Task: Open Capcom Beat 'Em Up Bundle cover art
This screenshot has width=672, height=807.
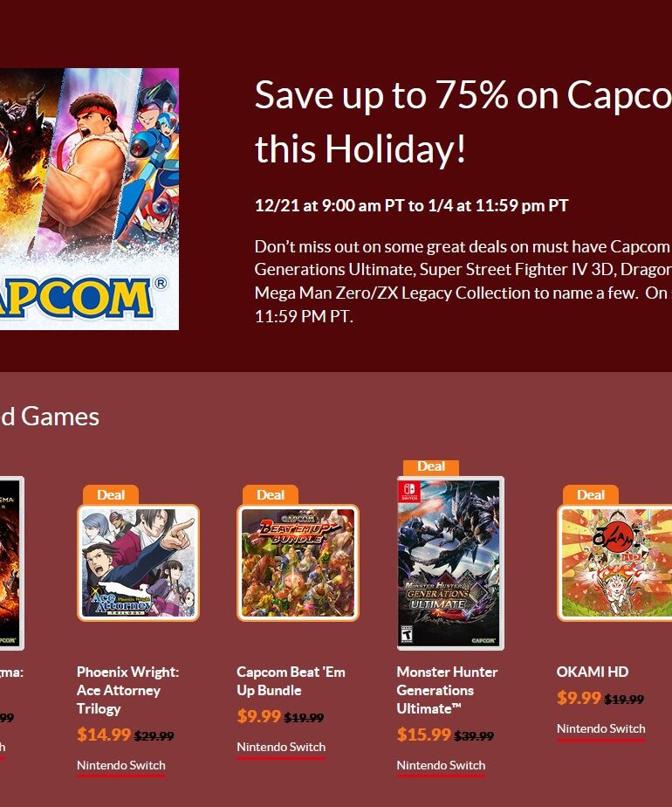Action: [x=298, y=562]
